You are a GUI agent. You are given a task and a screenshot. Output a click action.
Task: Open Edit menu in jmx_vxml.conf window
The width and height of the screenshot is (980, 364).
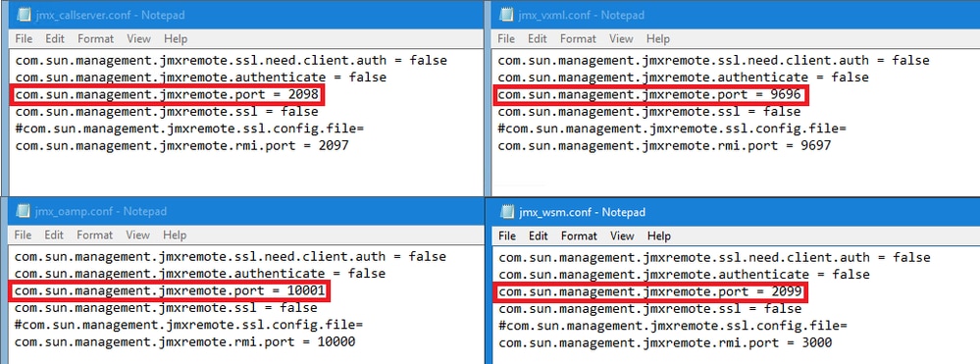538,39
